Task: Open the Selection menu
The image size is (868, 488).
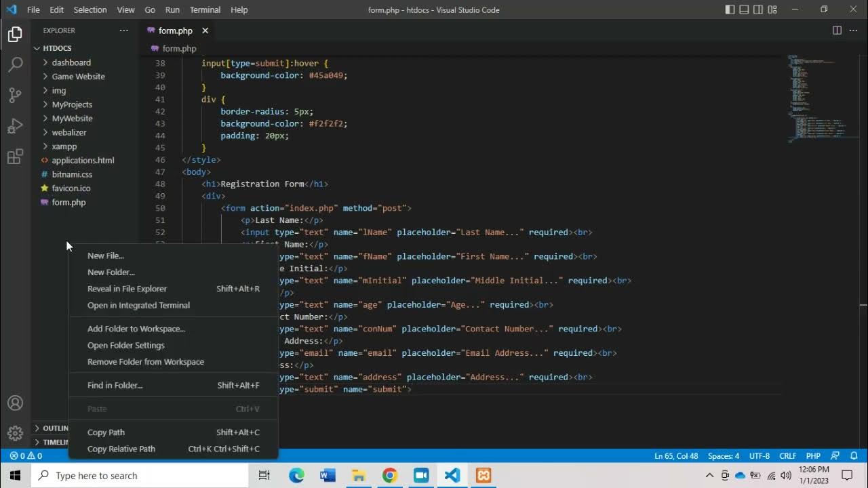Action: 90,9
